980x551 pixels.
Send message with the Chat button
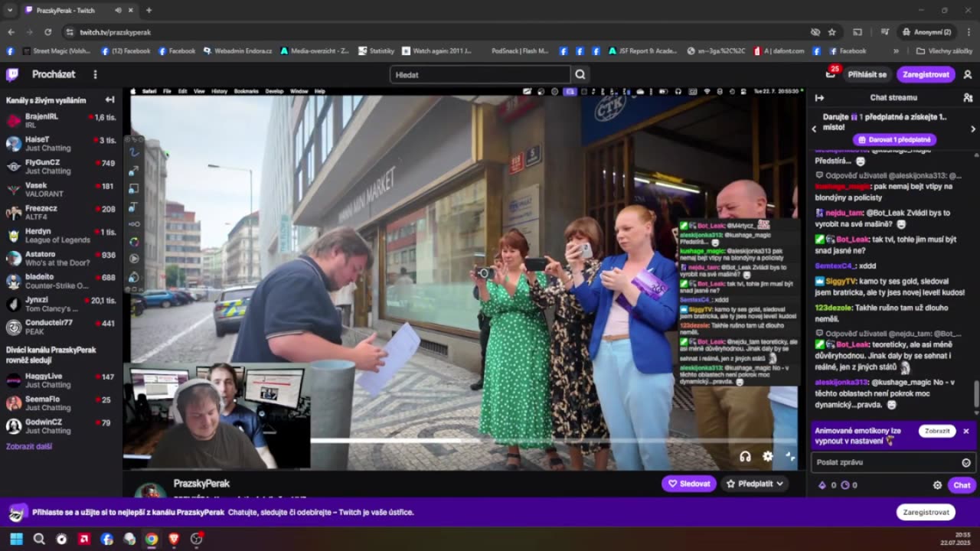[962, 484]
